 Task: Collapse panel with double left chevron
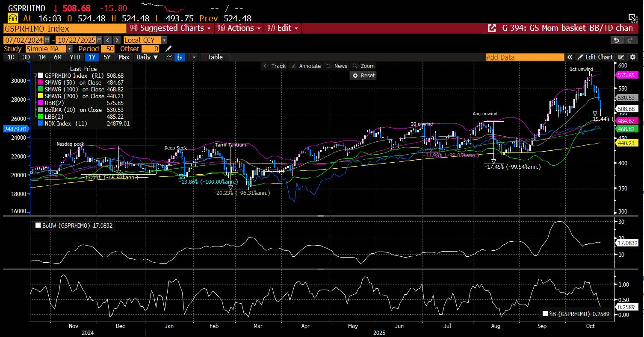570,57
